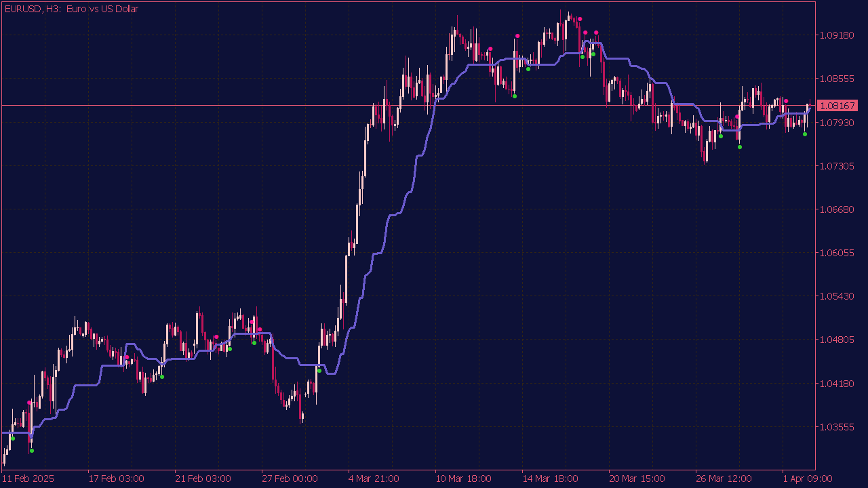Click the EURUSD, H3 chart title
868x488 pixels.
tap(71, 9)
